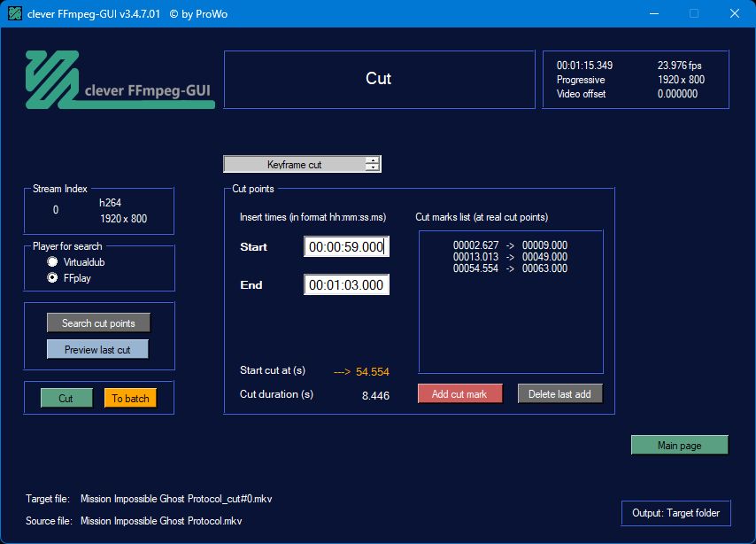Toggle Output: Target folder setting
The width and height of the screenshot is (756, 544).
pyautogui.click(x=676, y=513)
